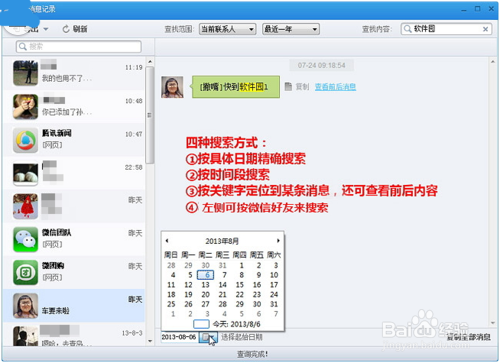Select August 13 in the calendar
This screenshot has width=499, height=363.
205,285
